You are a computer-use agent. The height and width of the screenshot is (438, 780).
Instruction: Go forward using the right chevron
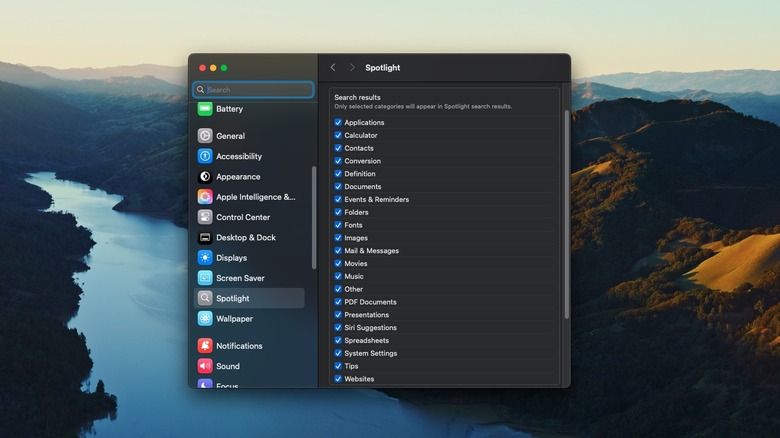click(x=352, y=68)
